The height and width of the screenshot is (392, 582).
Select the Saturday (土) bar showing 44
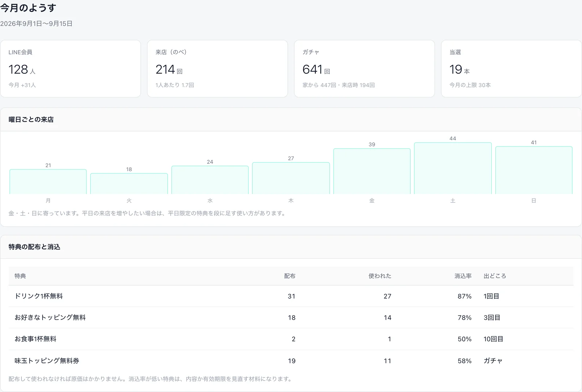click(x=453, y=168)
